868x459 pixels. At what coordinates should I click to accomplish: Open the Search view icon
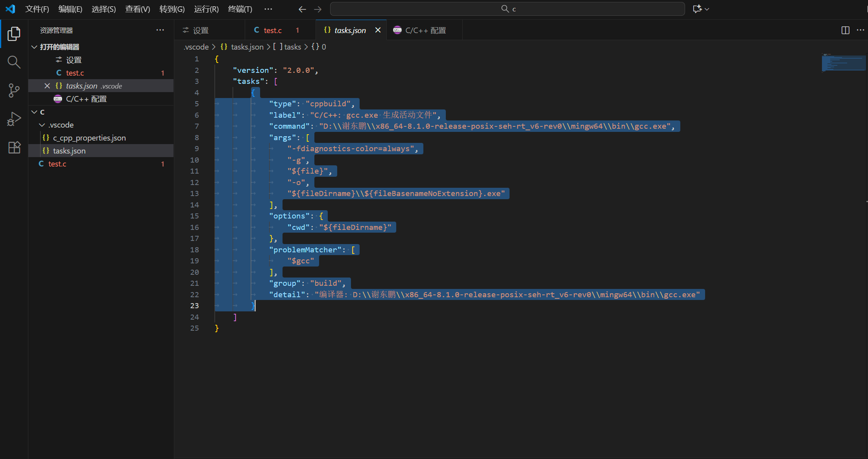[x=14, y=62]
